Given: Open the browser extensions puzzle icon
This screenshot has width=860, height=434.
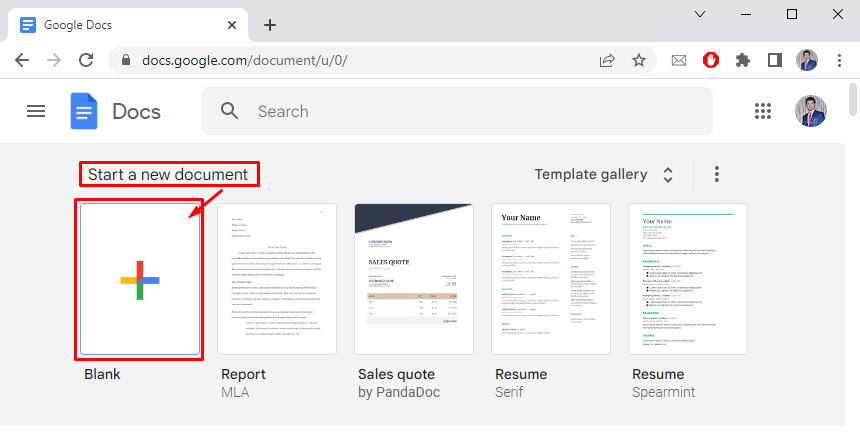Looking at the screenshot, I should 742,60.
